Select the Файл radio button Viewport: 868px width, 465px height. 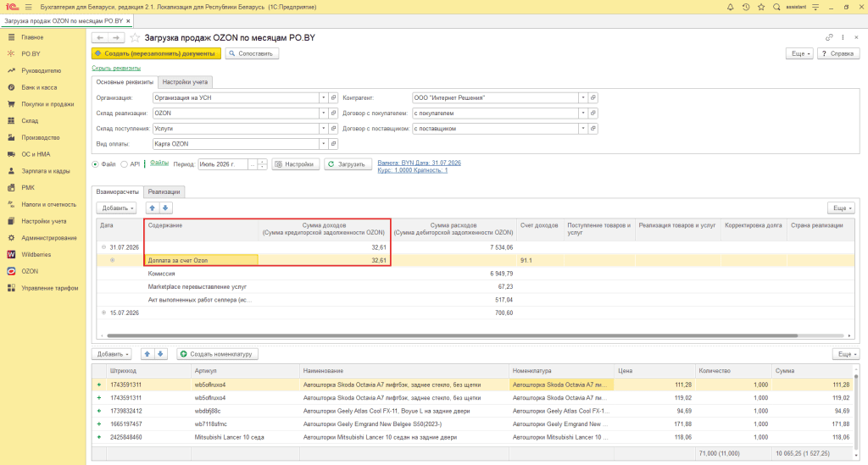click(x=95, y=164)
